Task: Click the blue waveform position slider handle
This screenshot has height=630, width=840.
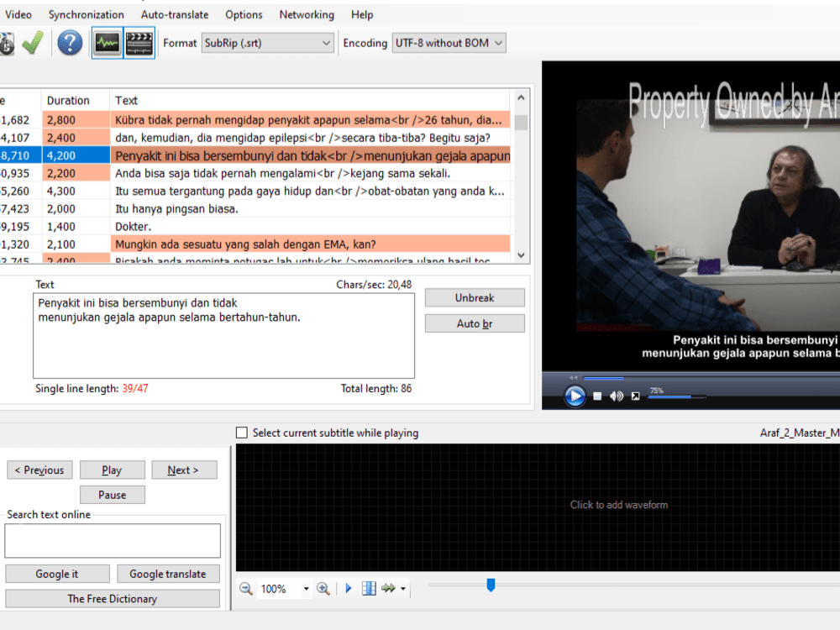Action: click(491, 585)
